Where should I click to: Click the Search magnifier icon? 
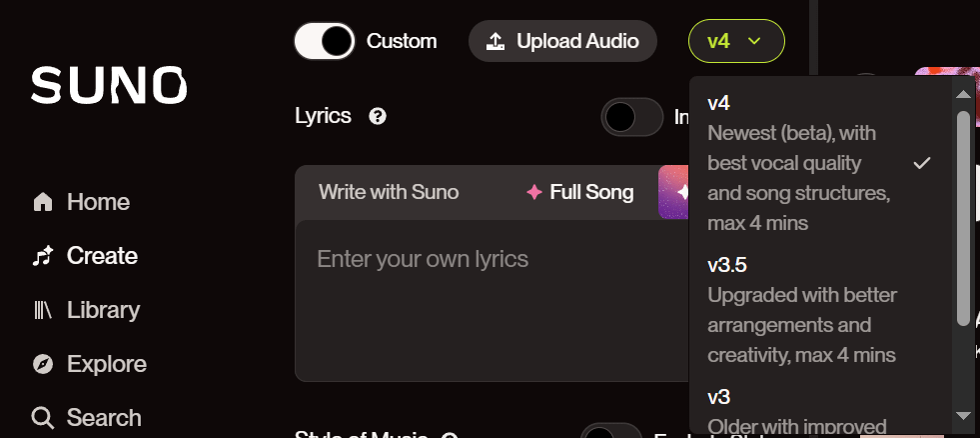coord(43,417)
